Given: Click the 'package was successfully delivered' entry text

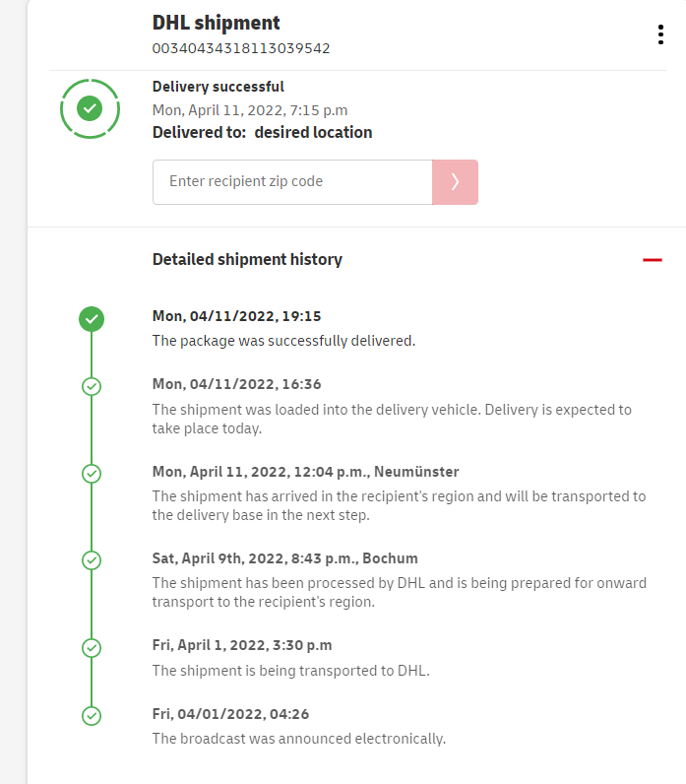Looking at the screenshot, I should click(283, 341).
